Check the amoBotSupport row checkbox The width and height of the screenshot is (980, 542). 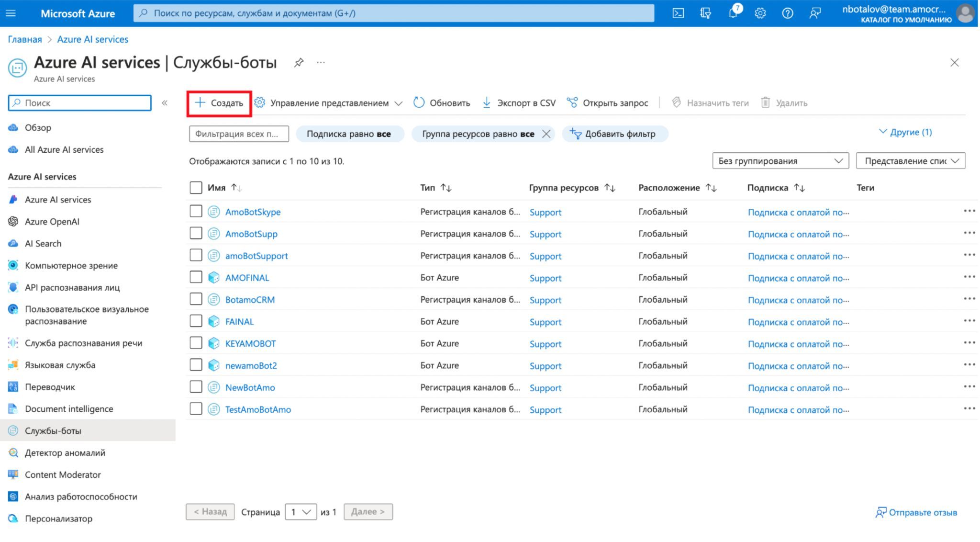196,255
